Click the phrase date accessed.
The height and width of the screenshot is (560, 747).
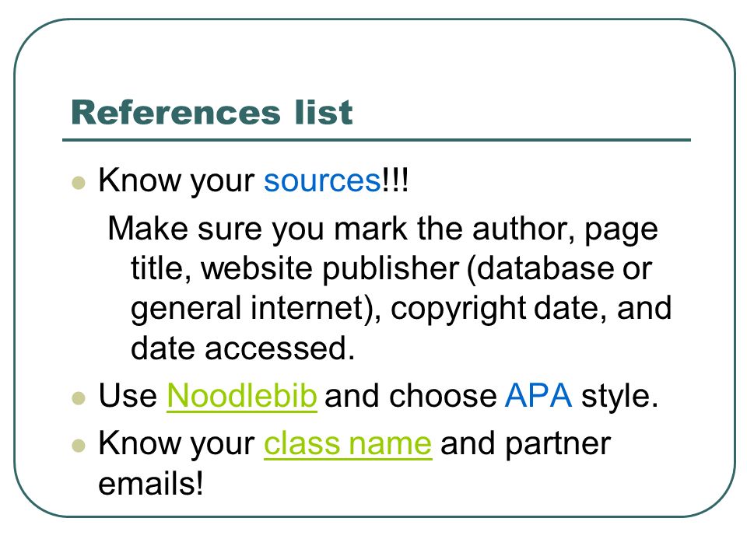click(x=243, y=348)
